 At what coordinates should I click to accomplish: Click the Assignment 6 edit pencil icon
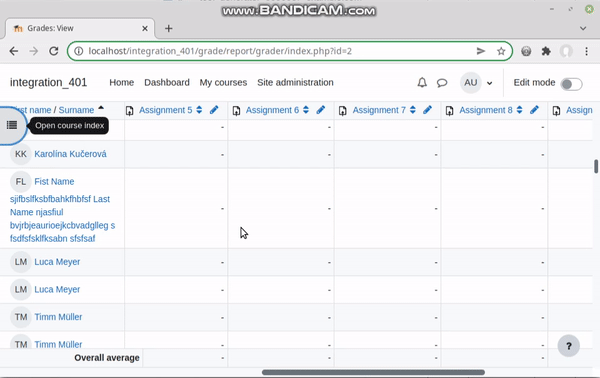(x=321, y=110)
